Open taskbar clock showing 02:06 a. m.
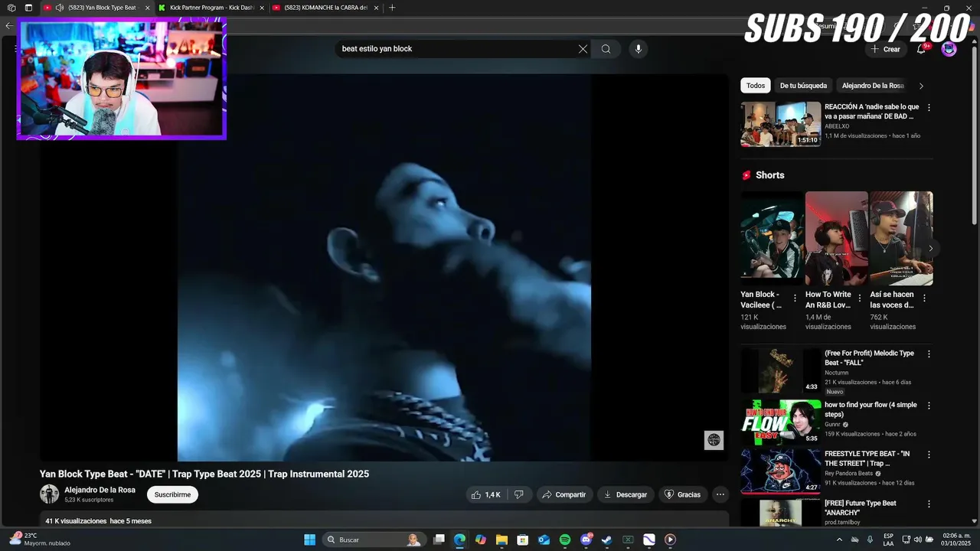The height and width of the screenshot is (551, 980). [956, 540]
